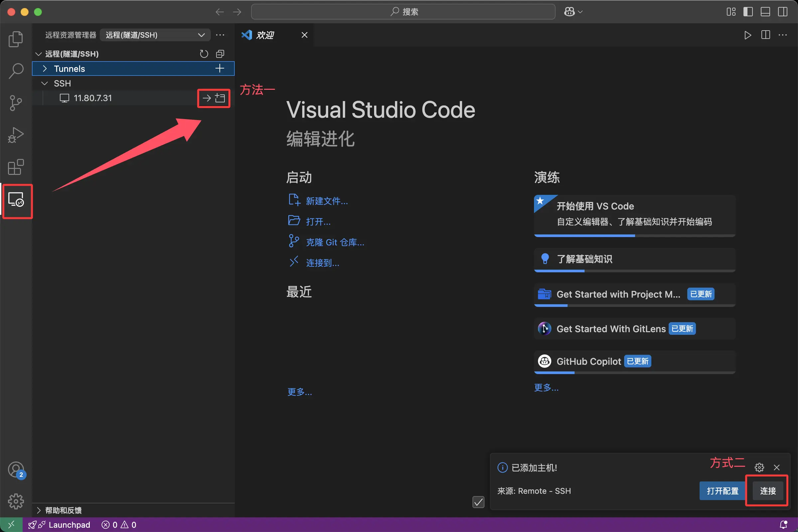Viewport: 798px width, 532px height.
Task: Open the Remote Explorer more actions menu
Action: (220, 35)
